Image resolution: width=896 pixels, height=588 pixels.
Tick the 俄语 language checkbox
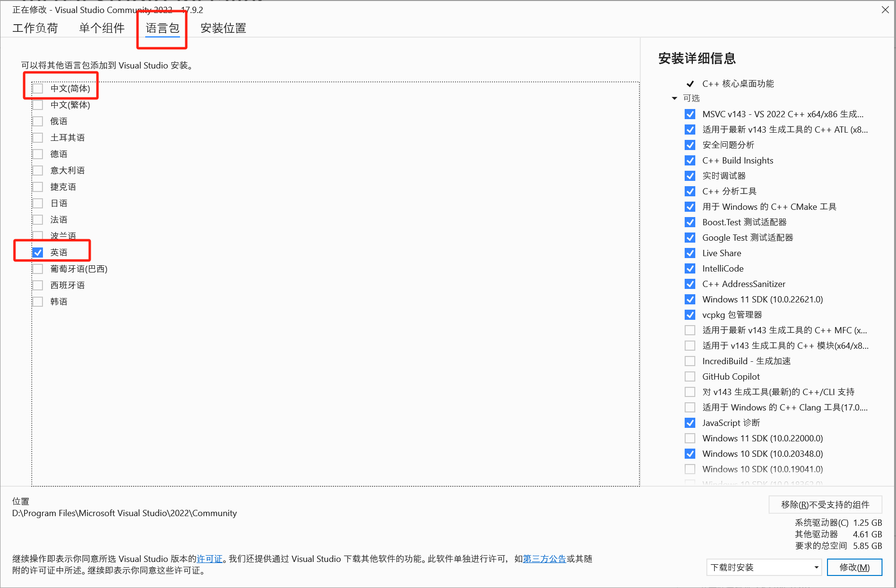38,121
